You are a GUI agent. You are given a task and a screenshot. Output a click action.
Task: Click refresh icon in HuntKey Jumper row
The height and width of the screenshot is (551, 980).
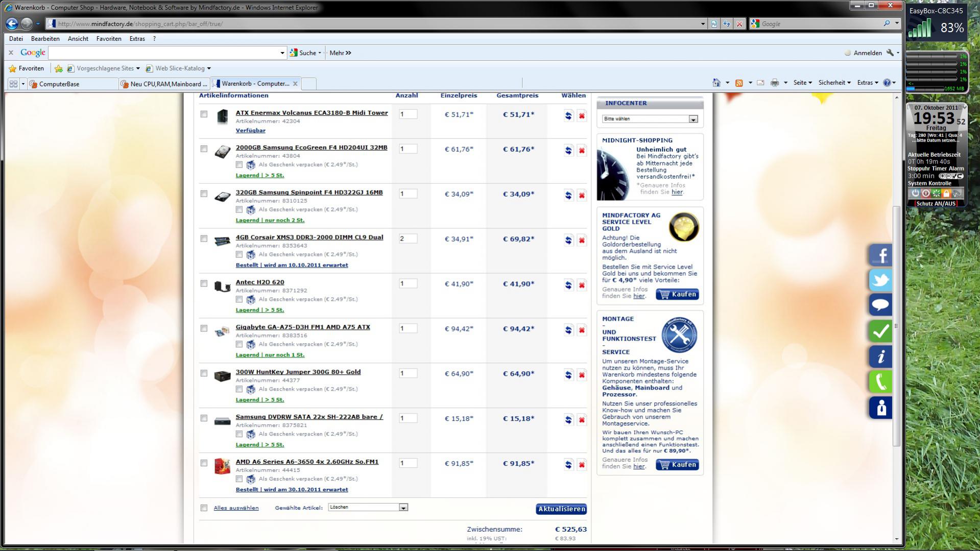pos(568,375)
